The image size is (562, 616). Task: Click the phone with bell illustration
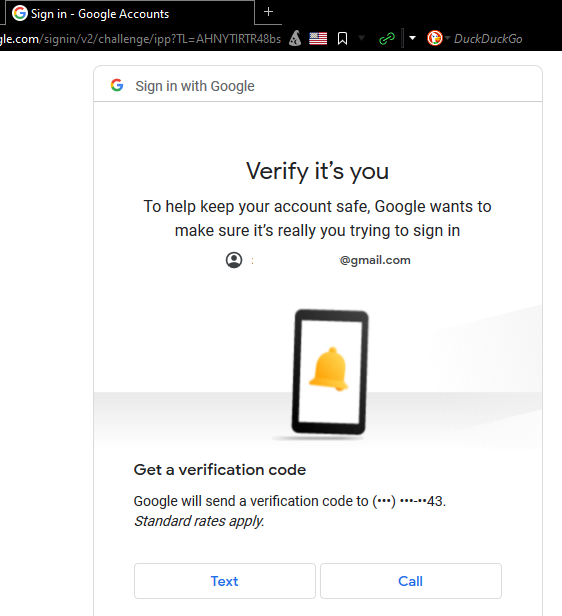coord(329,372)
